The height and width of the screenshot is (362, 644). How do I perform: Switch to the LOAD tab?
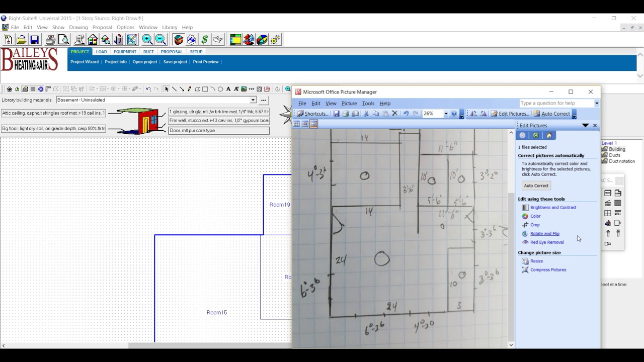(102, 52)
